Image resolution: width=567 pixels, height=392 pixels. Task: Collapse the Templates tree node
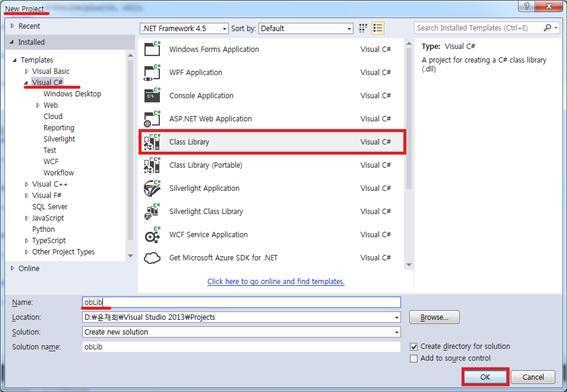click(15, 60)
